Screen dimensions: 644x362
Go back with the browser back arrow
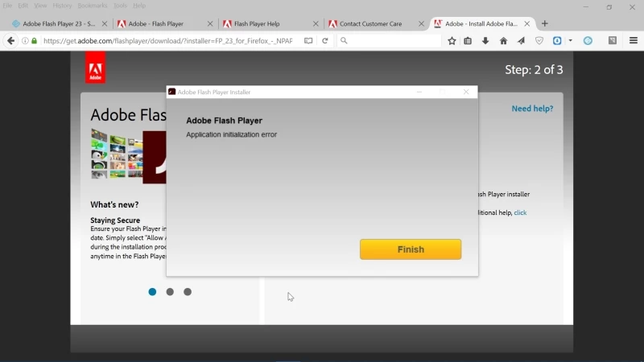pos(10,41)
